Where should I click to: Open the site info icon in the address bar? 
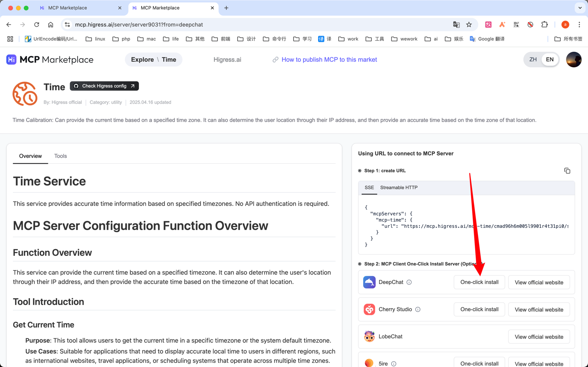67,24
